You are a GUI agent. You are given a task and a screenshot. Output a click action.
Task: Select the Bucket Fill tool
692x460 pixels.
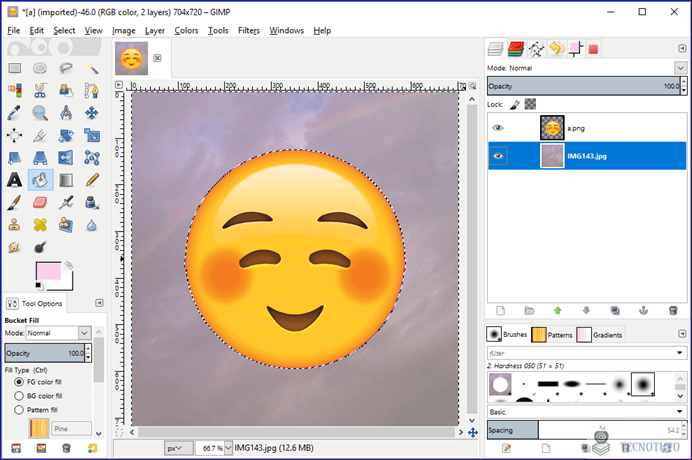pyautogui.click(x=40, y=180)
